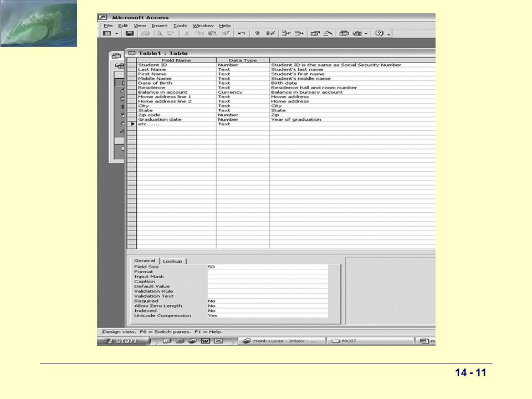Click the Caption property box
Viewport: 532px width, 399px height.
pos(268,282)
